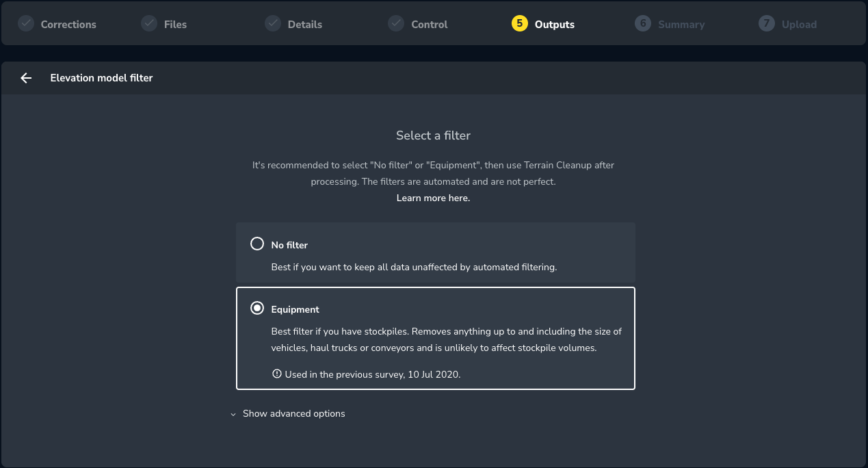This screenshot has width=868, height=468.
Task: Deselect the Equipment filter option
Action: pyautogui.click(x=257, y=308)
